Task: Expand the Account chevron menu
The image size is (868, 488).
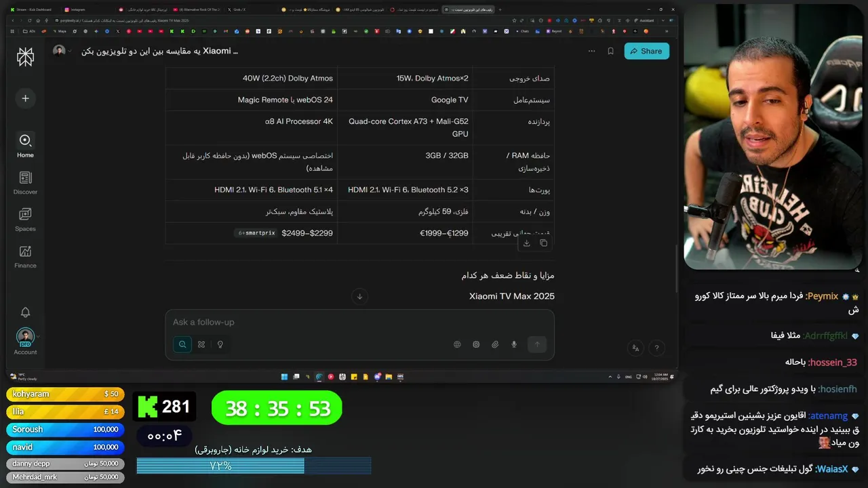Action: coord(38,337)
